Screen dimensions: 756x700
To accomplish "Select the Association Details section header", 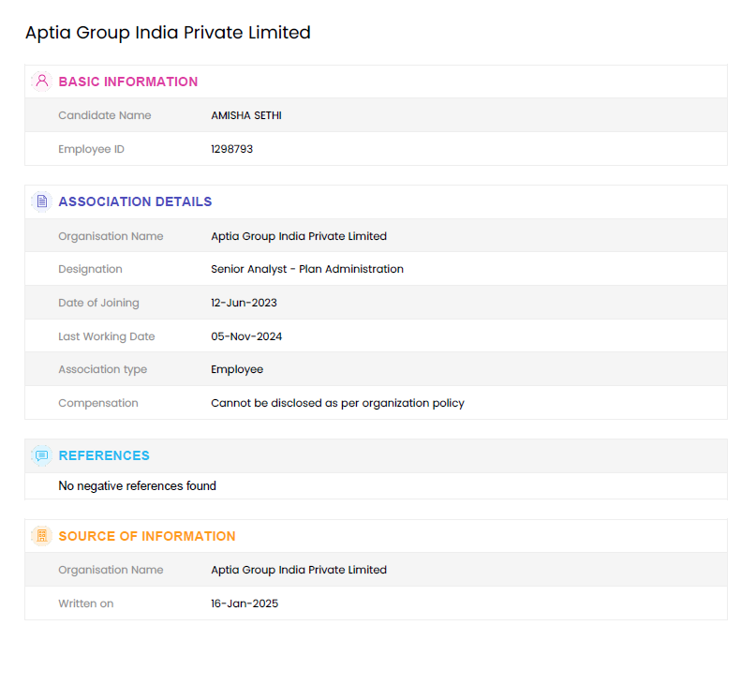I will (x=135, y=201).
